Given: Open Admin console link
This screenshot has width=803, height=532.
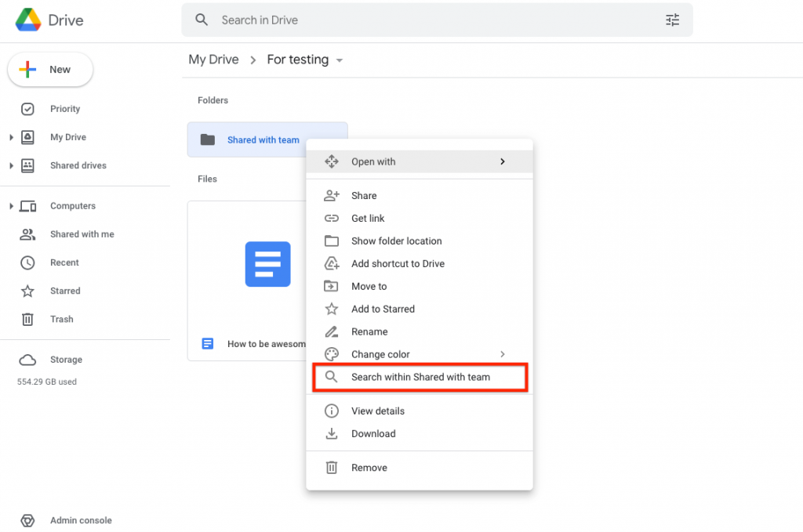Looking at the screenshot, I should click(81, 520).
